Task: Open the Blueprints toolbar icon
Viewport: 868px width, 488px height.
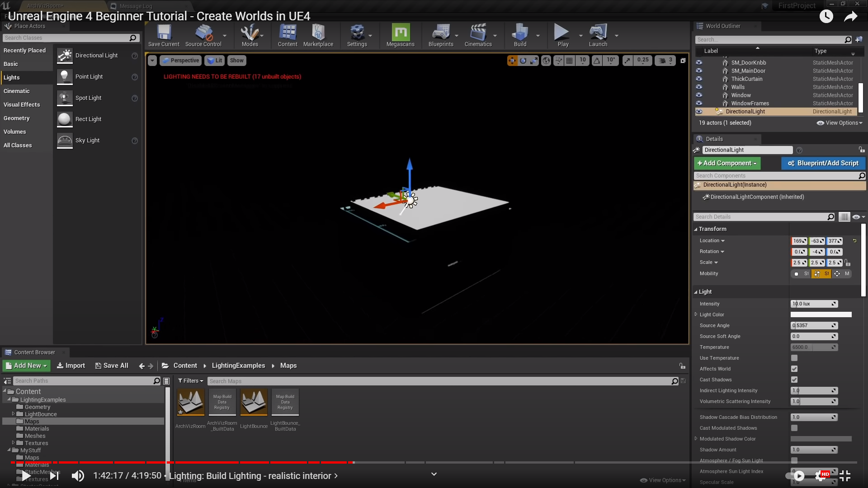Action: point(440,33)
